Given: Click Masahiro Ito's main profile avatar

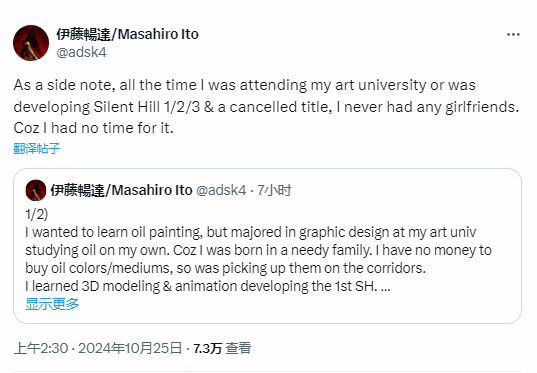Looking at the screenshot, I should click(x=31, y=43).
